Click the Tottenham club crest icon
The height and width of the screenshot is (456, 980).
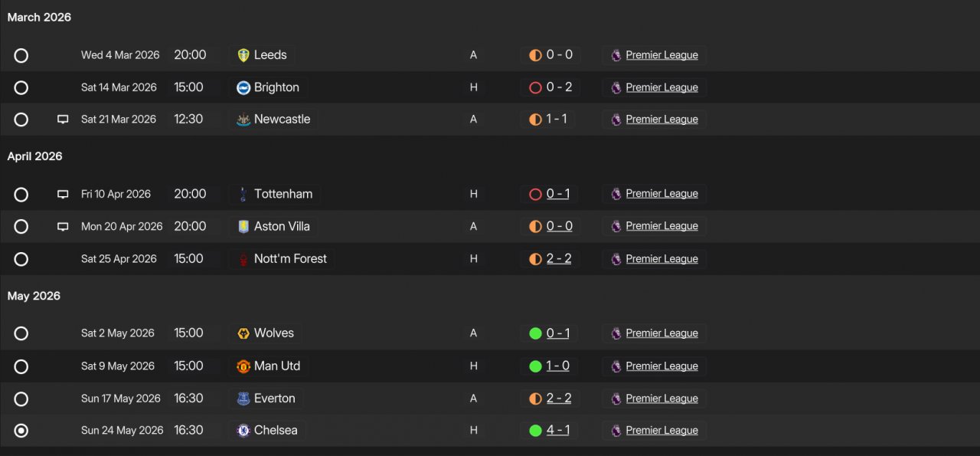pyautogui.click(x=243, y=194)
